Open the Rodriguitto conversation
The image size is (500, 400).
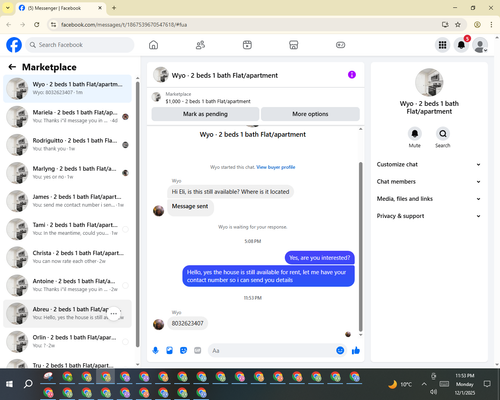(68, 145)
